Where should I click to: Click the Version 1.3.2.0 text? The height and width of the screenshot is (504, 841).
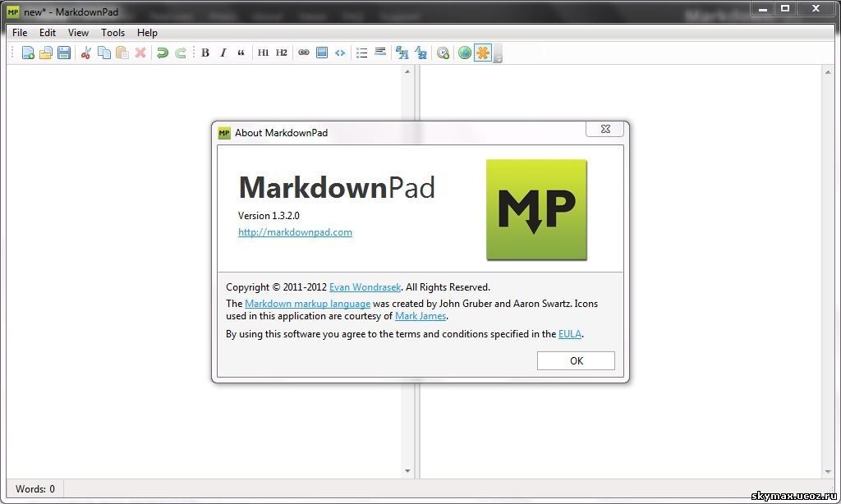(269, 216)
